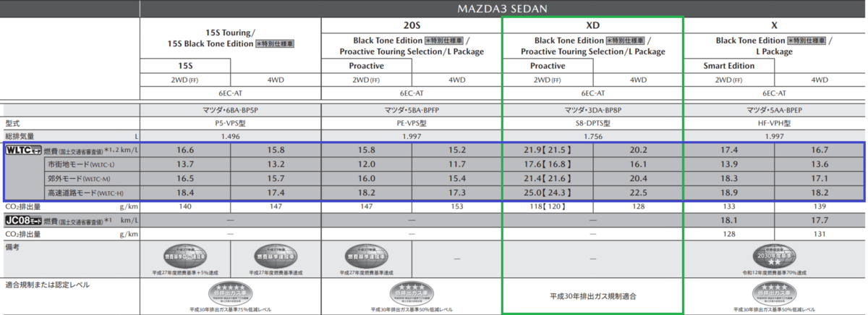Click CO2 emission value 140

click(185, 206)
